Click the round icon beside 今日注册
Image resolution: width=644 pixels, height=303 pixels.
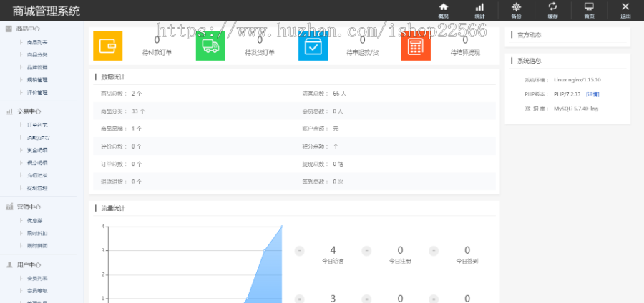pyautogui.click(x=366, y=251)
